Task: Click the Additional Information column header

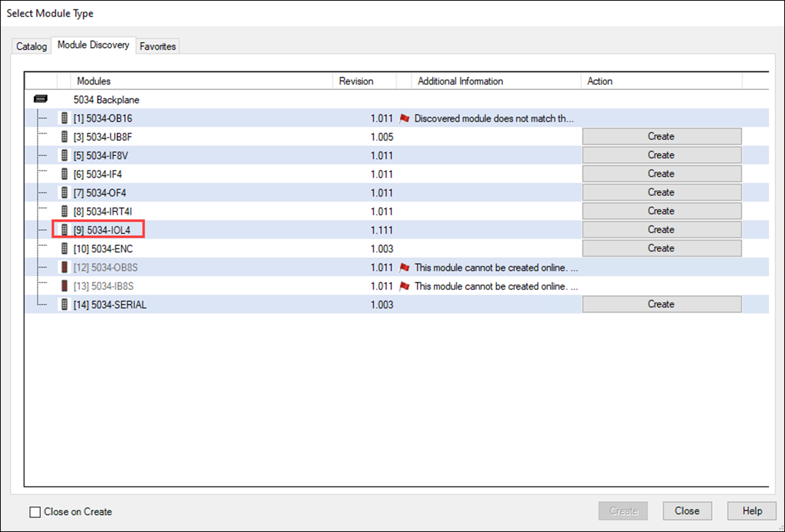Action: (496, 81)
